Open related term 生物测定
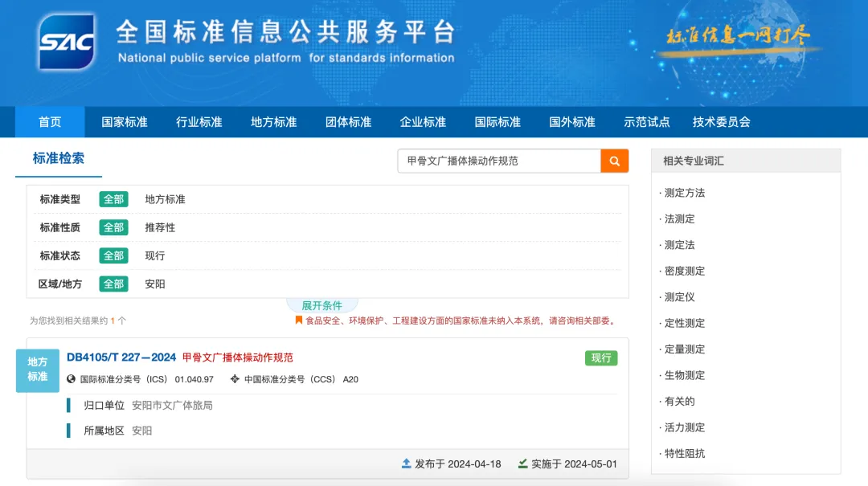868x486 pixels. click(x=684, y=375)
